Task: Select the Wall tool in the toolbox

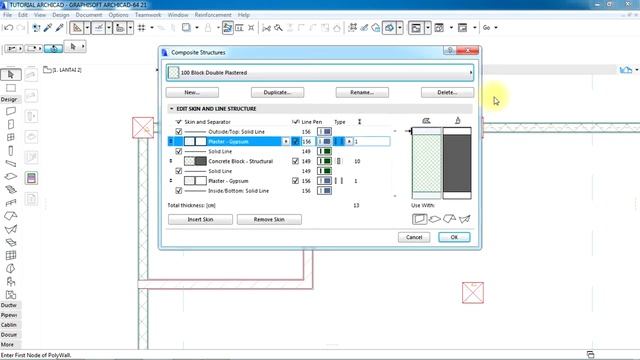Action: click(11, 111)
